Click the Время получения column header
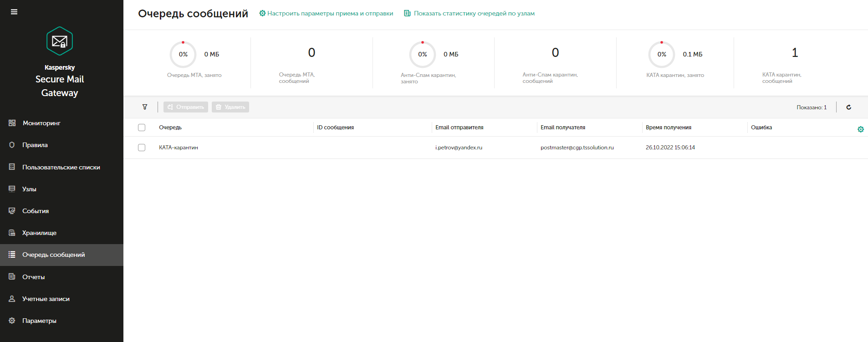The image size is (868, 342). pyautogui.click(x=669, y=128)
